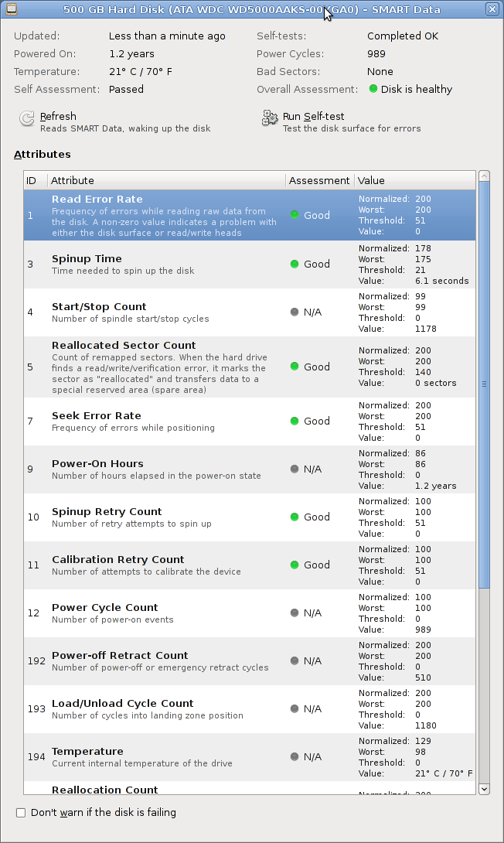Click the Run Self-test button label
Screen dimensions: 504x843
pos(313,116)
